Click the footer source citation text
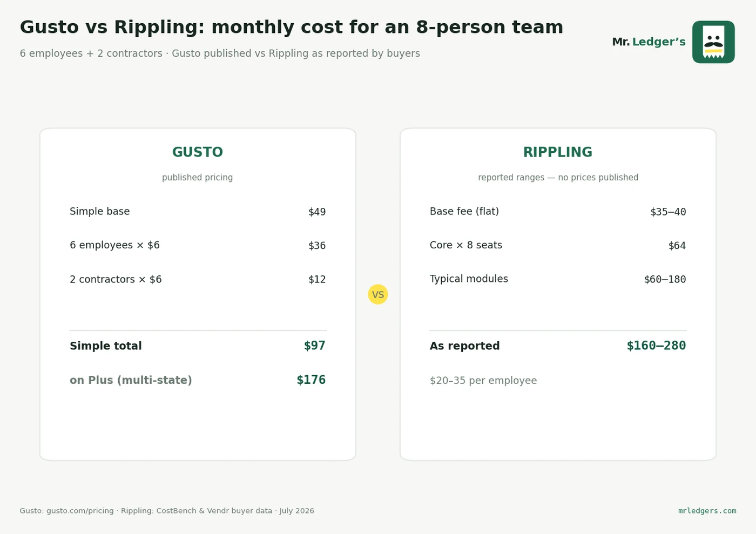This screenshot has height=534, width=756. tap(167, 511)
